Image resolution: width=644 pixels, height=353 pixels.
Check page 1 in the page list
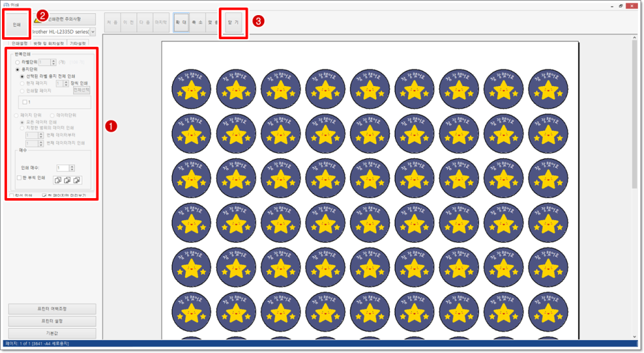25,102
